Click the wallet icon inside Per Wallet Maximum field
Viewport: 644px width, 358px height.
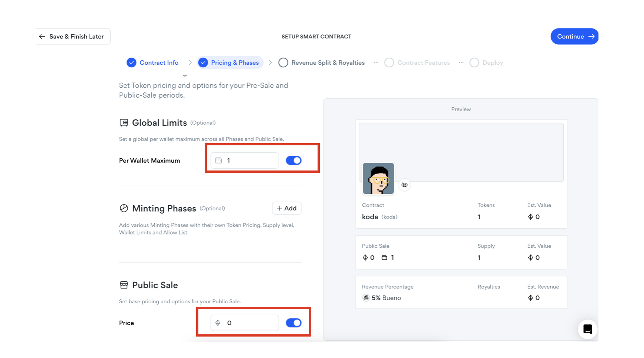pyautogui.click(x=218, y=161)
